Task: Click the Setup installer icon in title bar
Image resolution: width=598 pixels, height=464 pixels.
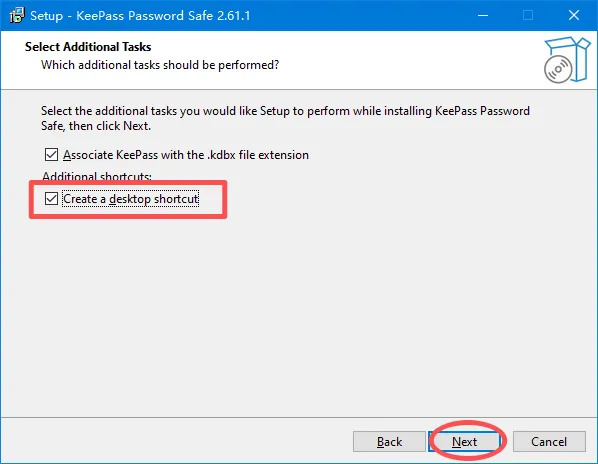Action: 17,15
